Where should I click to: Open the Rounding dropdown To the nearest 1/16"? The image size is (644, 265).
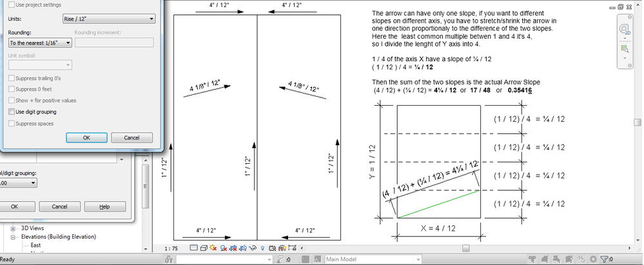(40, 43)
